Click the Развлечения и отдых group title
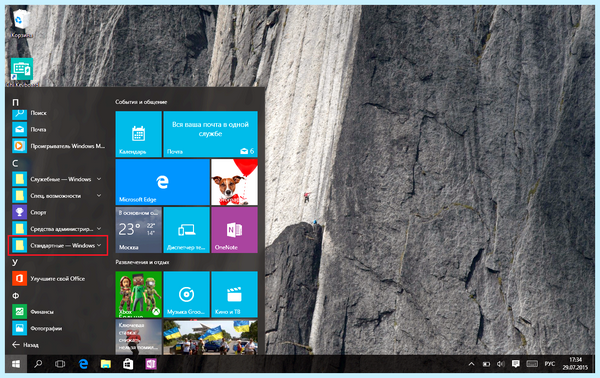 coord(142,262)
